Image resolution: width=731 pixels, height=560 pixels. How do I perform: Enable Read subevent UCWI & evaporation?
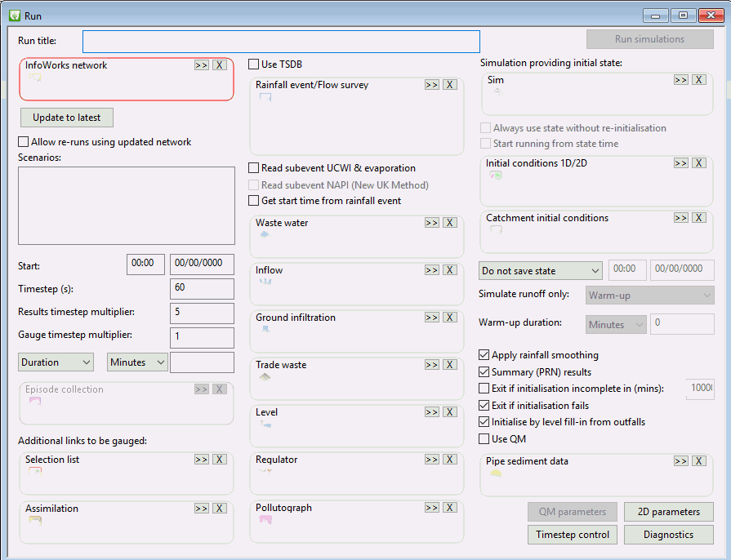point(254,167)
